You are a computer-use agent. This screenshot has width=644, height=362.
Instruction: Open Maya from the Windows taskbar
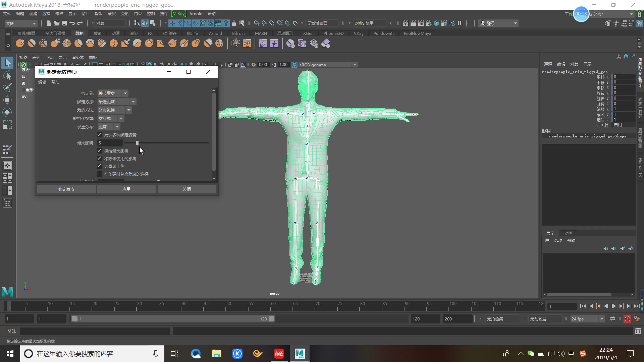[300, 354]
